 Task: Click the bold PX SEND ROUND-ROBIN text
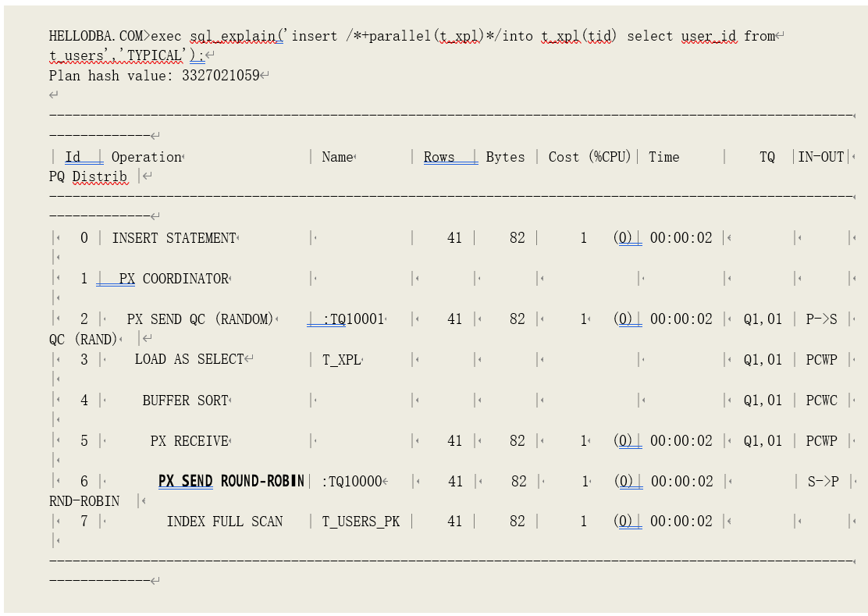231,481
